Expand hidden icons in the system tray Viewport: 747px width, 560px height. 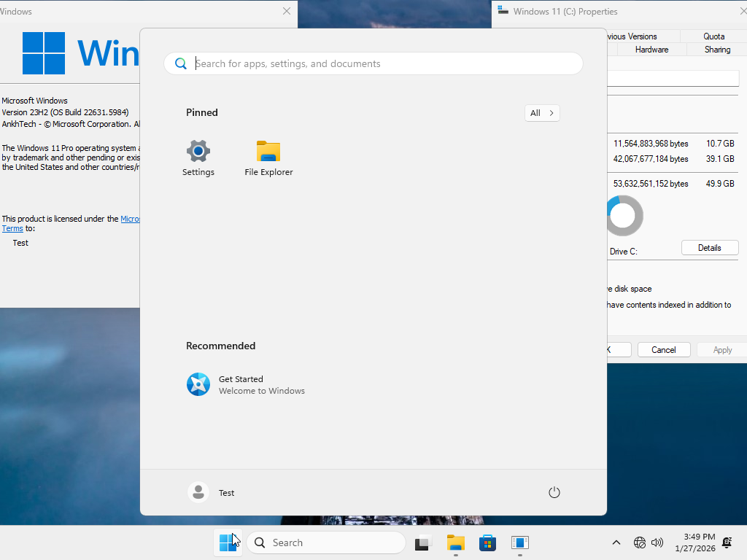point(616,542)
